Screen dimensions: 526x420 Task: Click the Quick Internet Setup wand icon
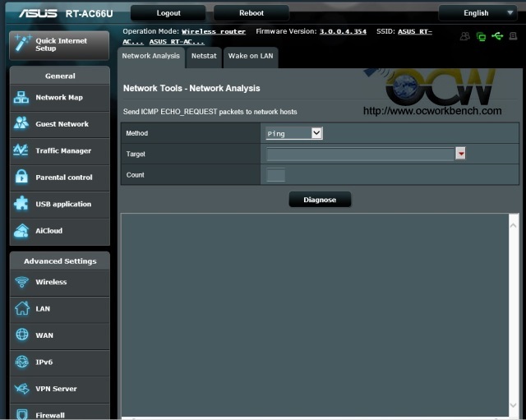pos(23,44)
